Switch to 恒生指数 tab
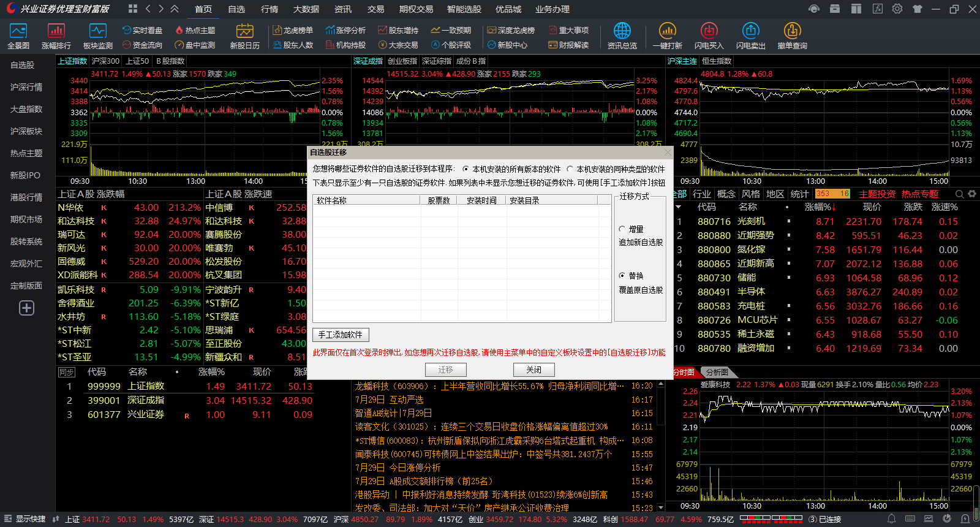This screenshot has width=980, height=527. point(717,61)
